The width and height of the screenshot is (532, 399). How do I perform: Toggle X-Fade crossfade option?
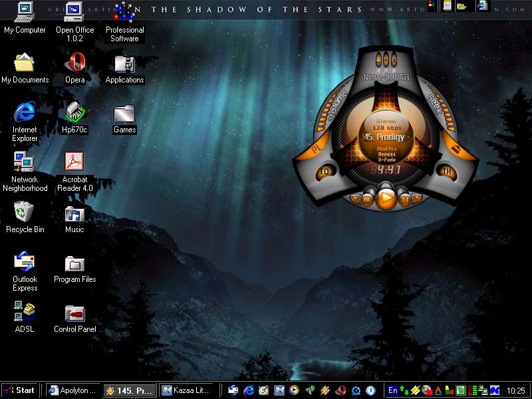386,160
